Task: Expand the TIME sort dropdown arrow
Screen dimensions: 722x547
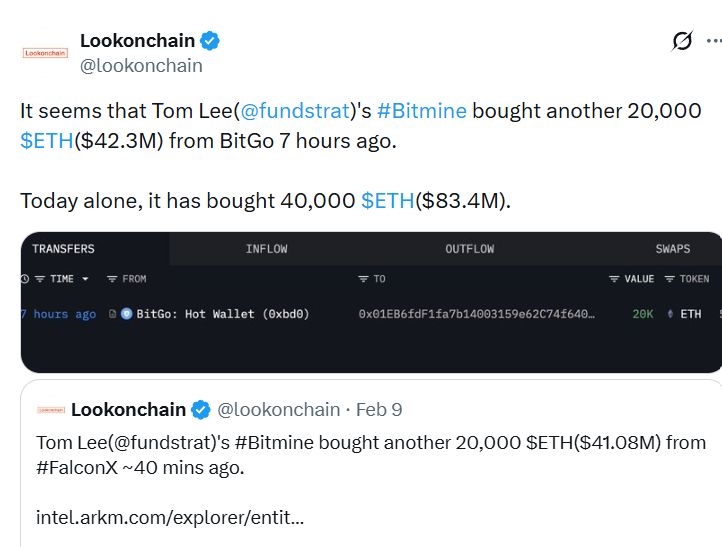Action: coord(85,279)
